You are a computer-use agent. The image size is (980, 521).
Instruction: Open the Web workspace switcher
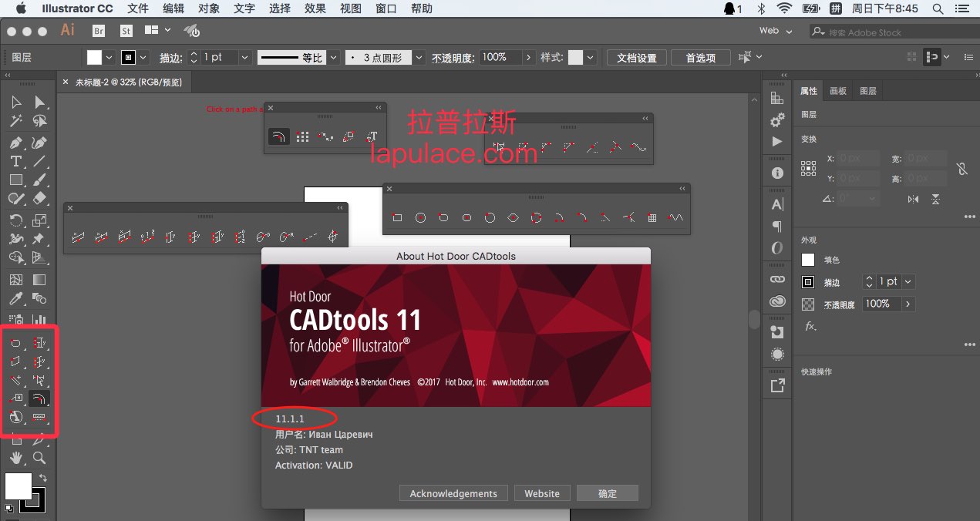coord(776,31)
